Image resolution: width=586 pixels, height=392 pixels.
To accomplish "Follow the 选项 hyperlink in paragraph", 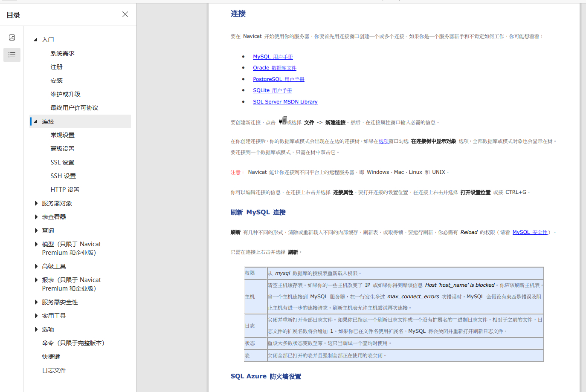I will pos(383,141).
